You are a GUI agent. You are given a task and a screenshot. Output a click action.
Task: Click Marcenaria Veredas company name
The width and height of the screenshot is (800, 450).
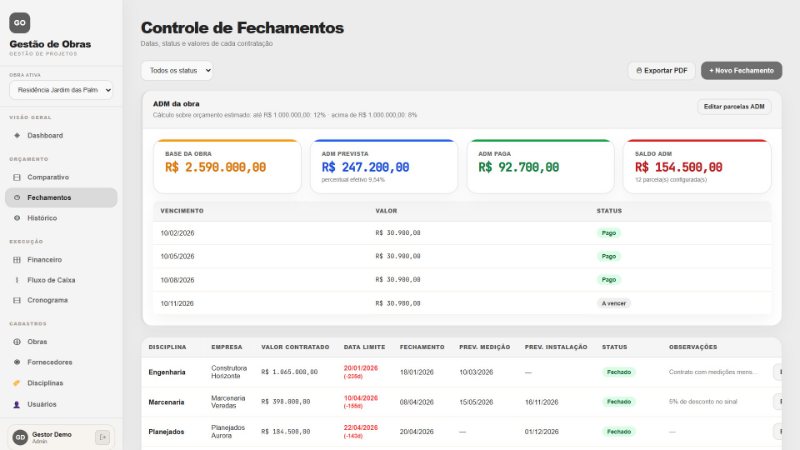[228, 402]
